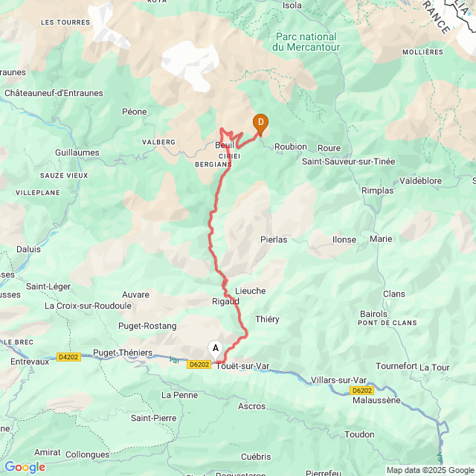Select the Entrevaux town label
The image size is (476, 476).
pos(30,361)
